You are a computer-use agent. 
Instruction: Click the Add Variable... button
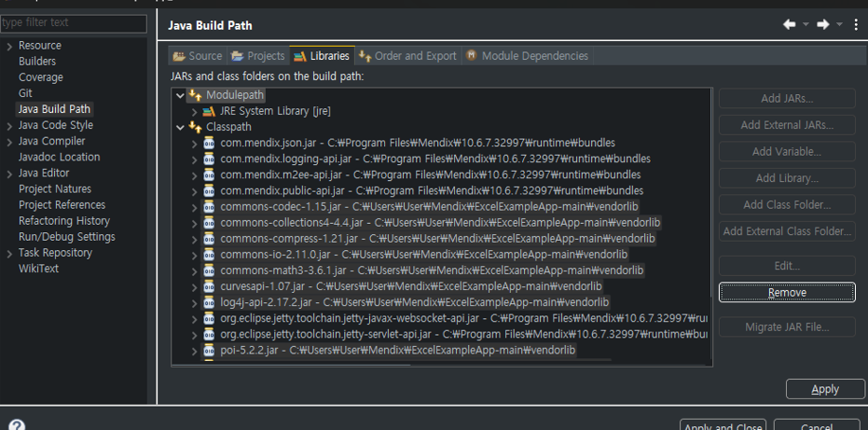click(787, 152)
